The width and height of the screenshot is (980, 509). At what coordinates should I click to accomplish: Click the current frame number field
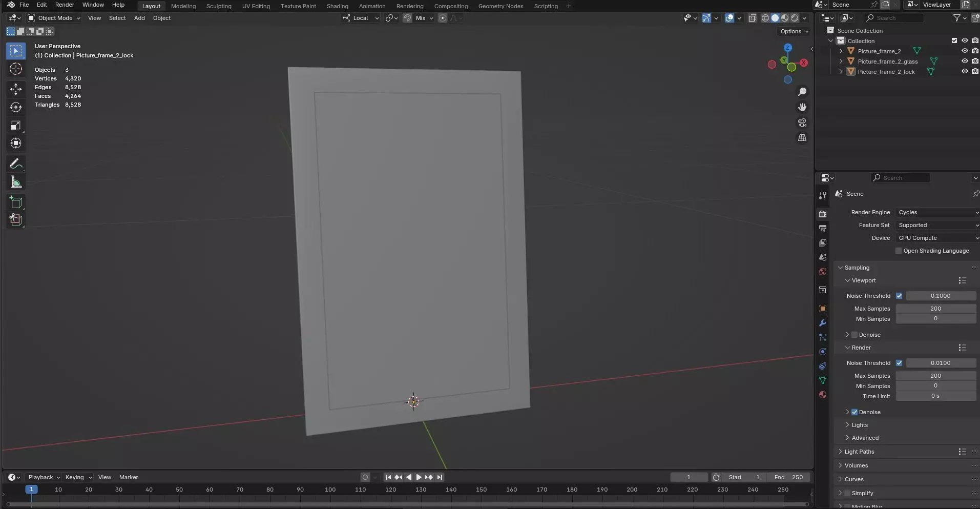(x=689, y=477)
